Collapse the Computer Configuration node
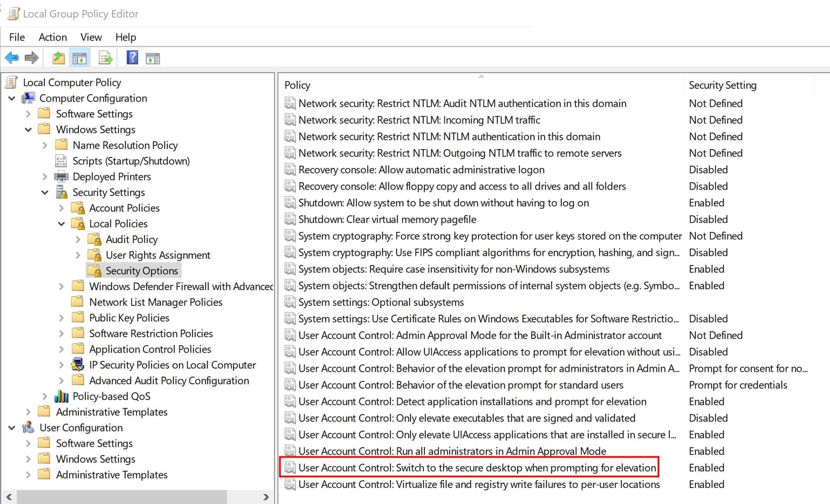Viewport: 830px width, 504px height. point(12,98)
